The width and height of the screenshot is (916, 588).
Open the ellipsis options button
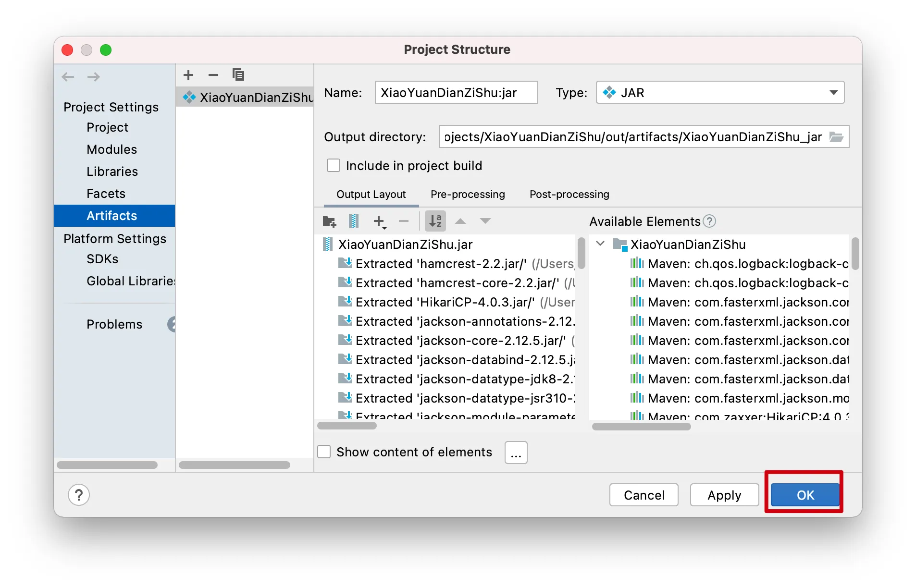(516, 453)
